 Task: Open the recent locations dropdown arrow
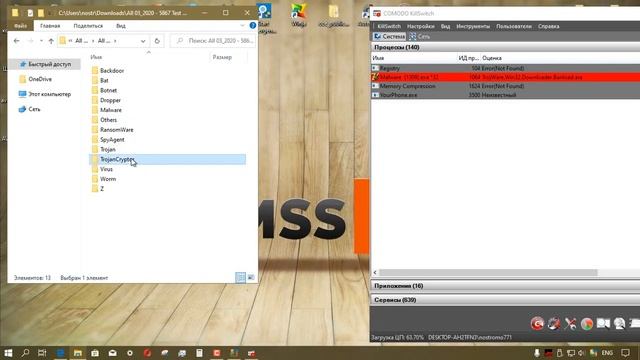(x=41, y=41)
